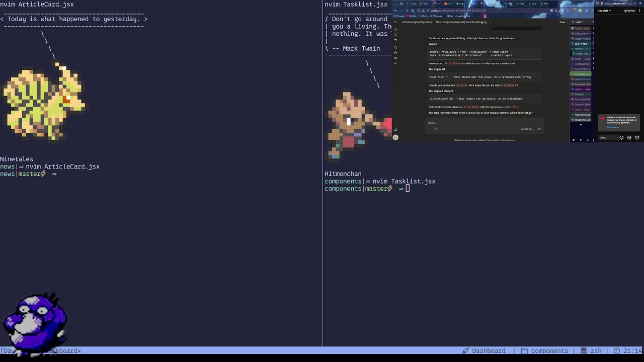This screenshot has height=362, width=644.
Task: Select the components entry in tmux status bar
Action: [545, 351]
